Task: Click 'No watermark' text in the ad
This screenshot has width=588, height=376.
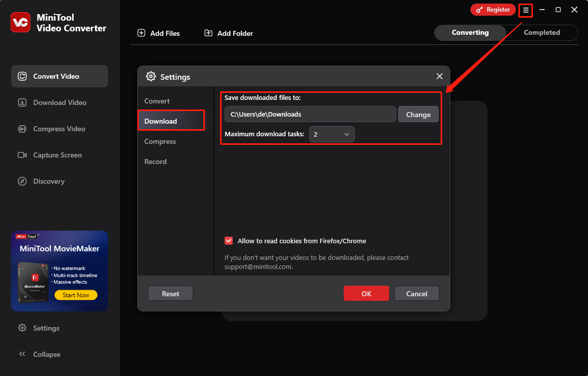Action: 69,268
